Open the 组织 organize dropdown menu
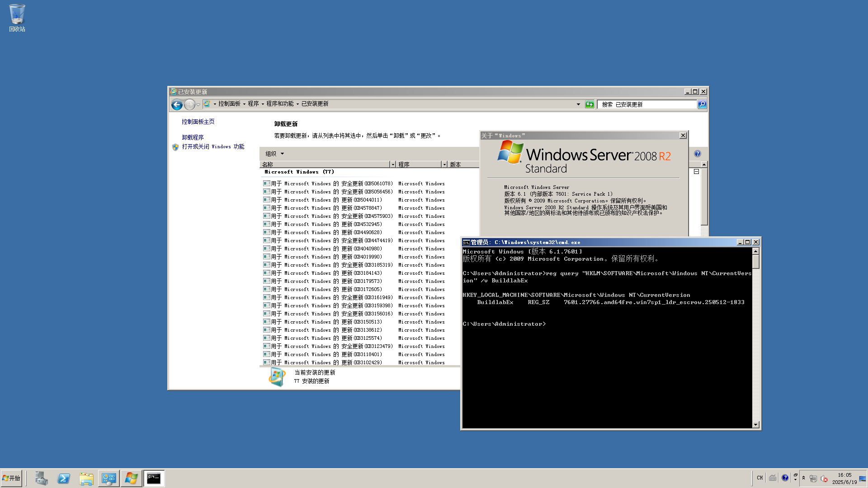 (x=274, y=154)
